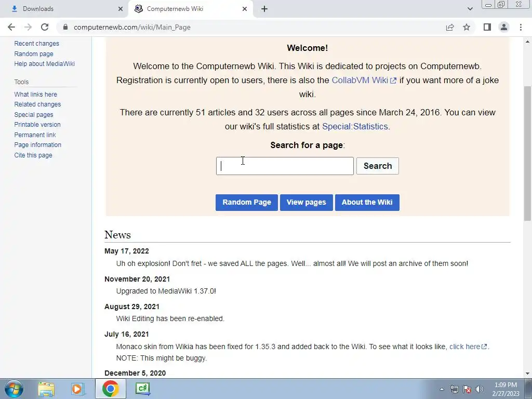532x399 pixels.
Task: Click the 'November 20, 2021' news date
Action: click(x=137, y=279)
